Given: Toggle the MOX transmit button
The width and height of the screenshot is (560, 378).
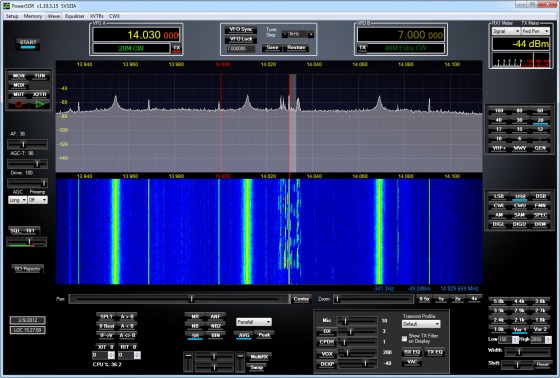Looking at the screenshot, I should pos(19,85).
